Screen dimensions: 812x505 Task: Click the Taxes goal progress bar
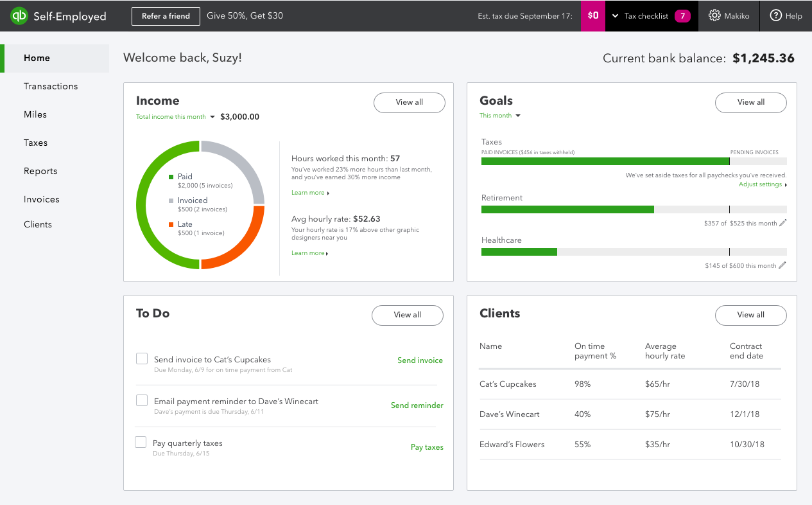634,161
